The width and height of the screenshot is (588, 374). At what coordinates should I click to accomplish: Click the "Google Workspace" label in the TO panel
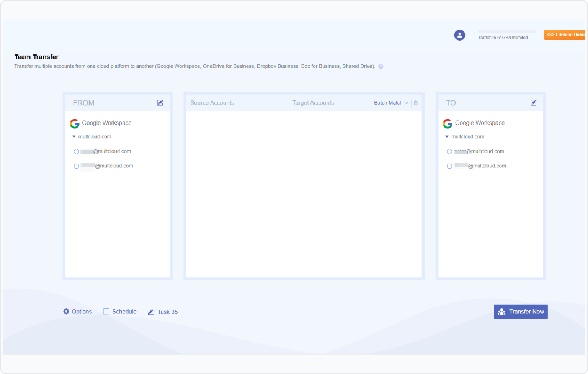click(x=480, y=123)
